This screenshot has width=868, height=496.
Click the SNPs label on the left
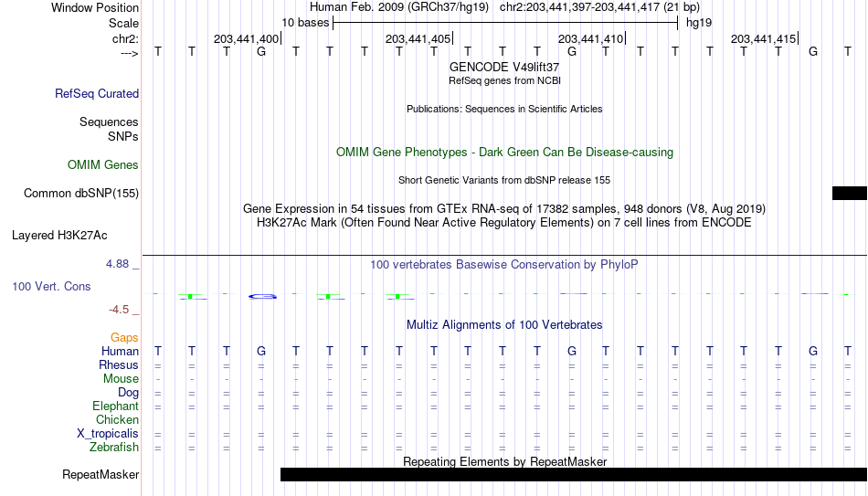point(123,136)
